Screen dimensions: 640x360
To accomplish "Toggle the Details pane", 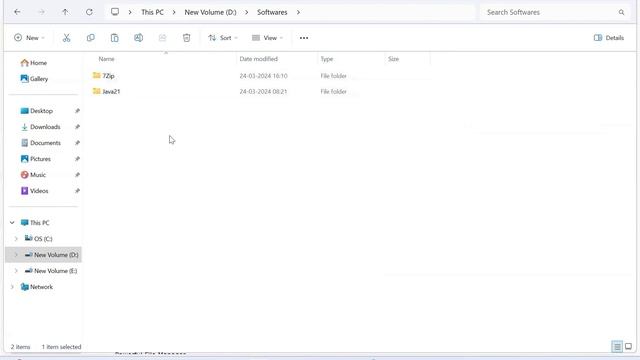I will click(x=609, y=38).
